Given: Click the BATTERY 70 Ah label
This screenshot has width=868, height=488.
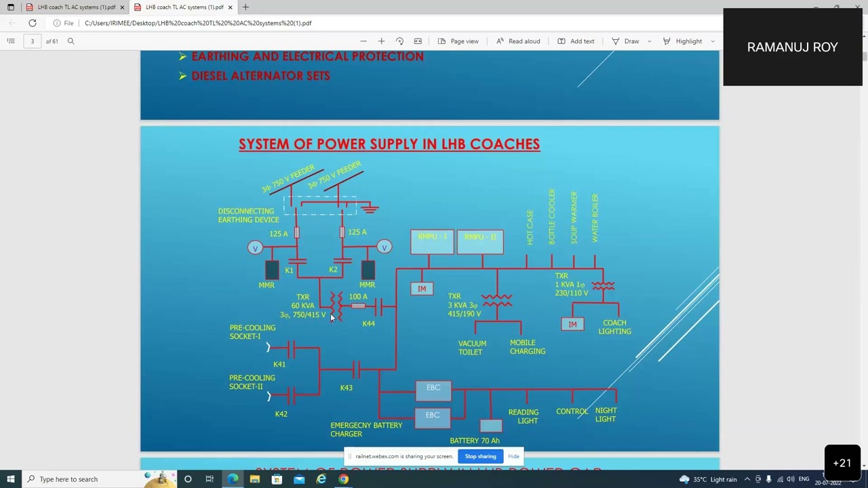Looking at the screenshot, I should tap(475, 441).
